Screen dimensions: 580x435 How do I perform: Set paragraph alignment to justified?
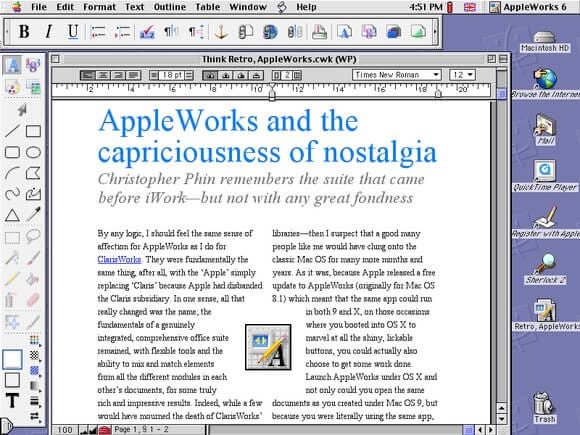(x=134, y=75)
